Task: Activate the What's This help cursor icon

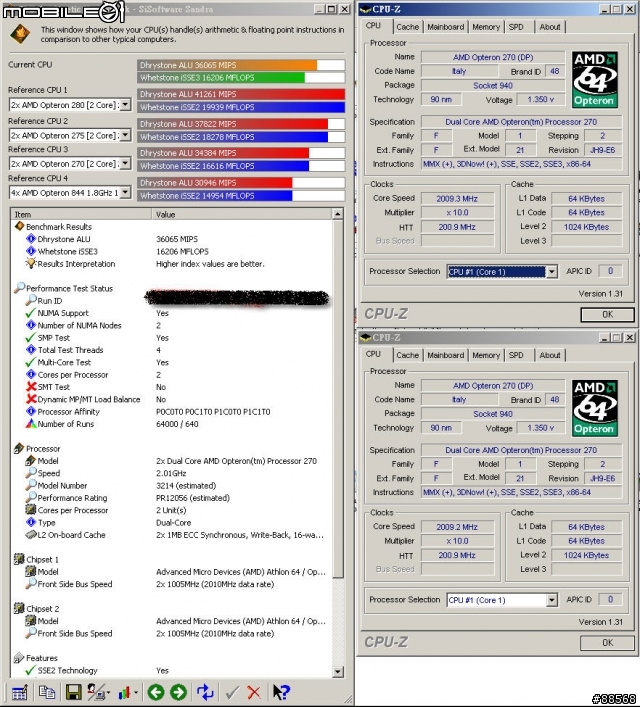Action: tap(281, 692)
